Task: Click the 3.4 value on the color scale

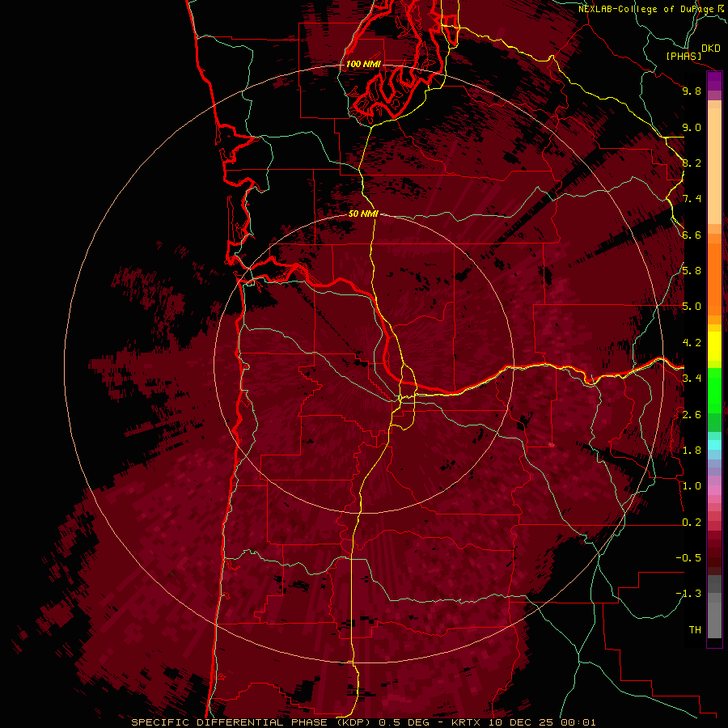Action: 692,379
